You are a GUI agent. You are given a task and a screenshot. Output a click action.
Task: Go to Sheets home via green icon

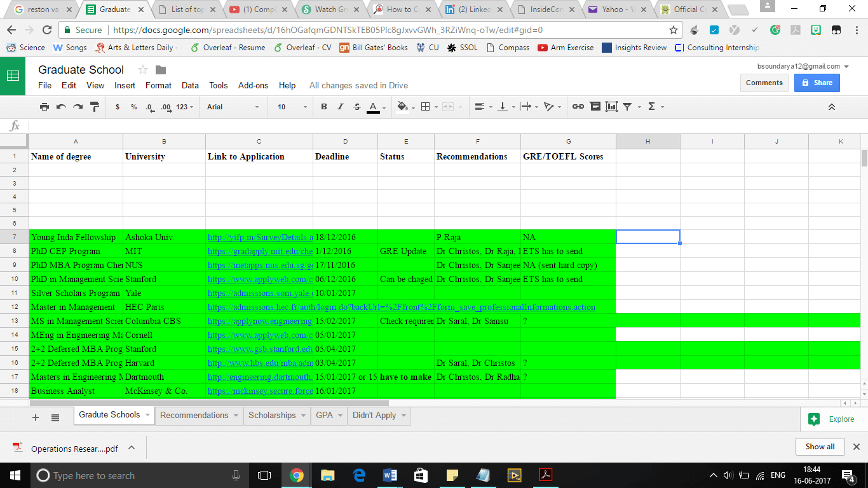pyautogui.click(x=13, y=76)
